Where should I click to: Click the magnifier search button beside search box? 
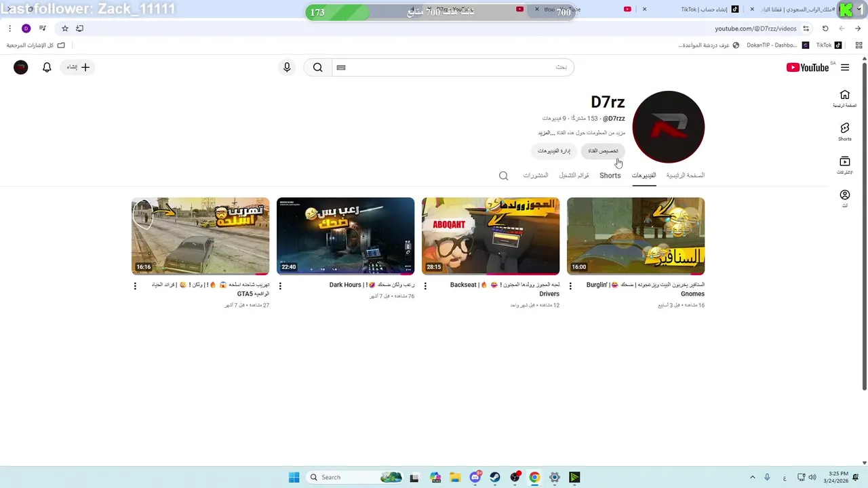pyautogui.click(x=317, y=67)
